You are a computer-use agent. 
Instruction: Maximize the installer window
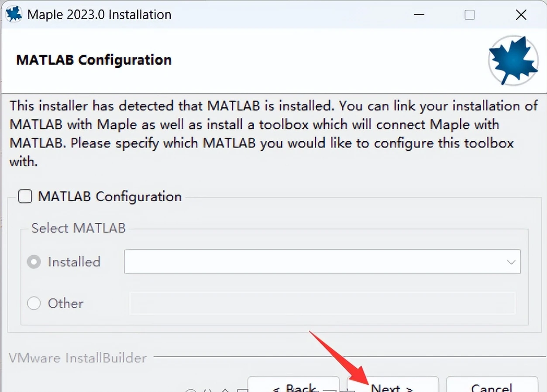pyautogui.click(x=469, y=15)
